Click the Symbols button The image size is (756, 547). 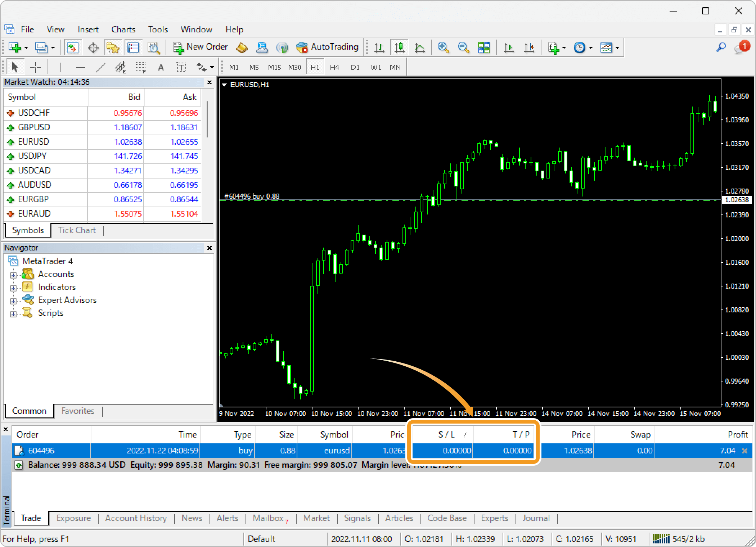28,230
